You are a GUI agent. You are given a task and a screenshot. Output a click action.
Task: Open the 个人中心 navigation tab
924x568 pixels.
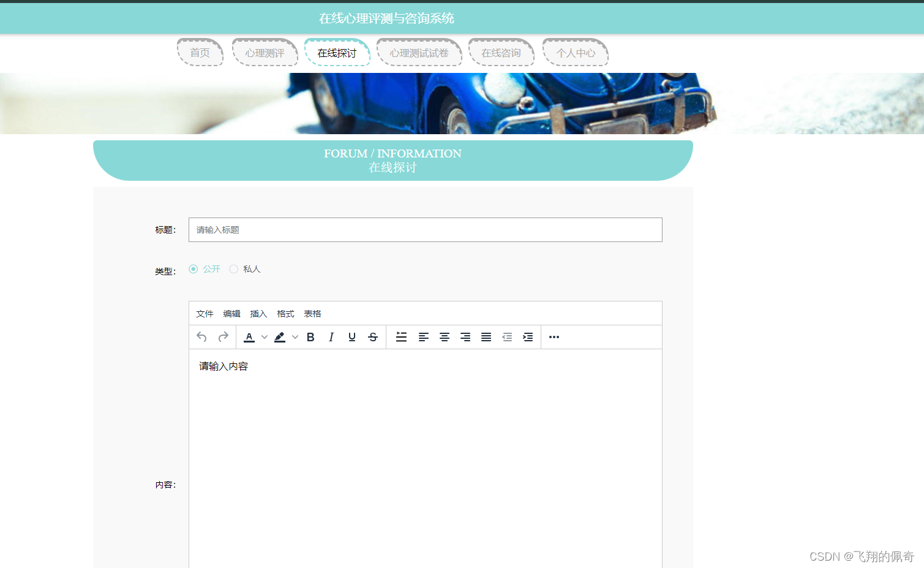[x=576, y=53]
